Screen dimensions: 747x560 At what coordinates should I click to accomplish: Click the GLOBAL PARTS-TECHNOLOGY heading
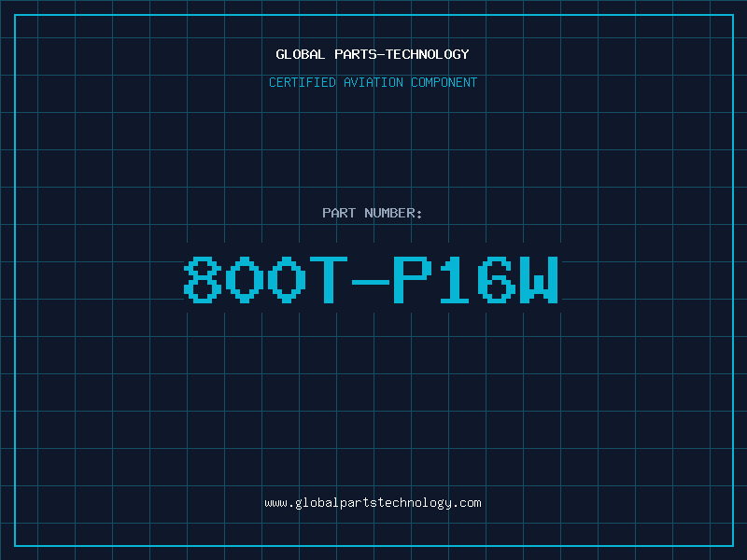pyautogui.click(x=373, y=55)
